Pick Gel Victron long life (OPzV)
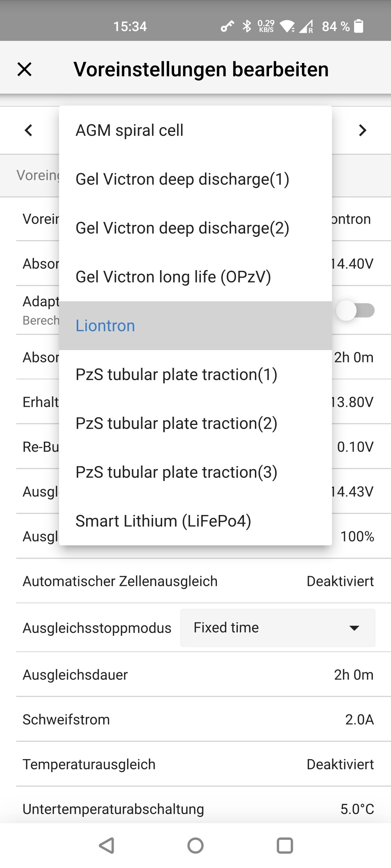 [x=195, y=277]
